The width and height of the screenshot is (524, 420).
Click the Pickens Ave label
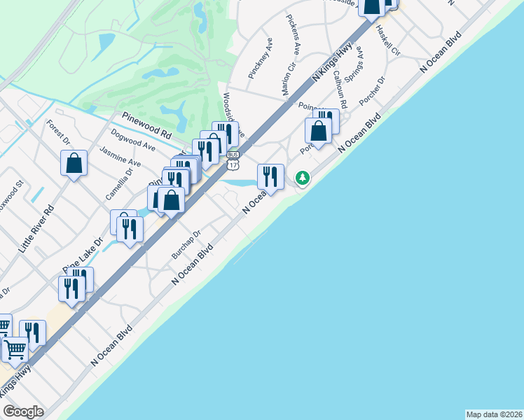pyautogui.click(x=293, y=34)
